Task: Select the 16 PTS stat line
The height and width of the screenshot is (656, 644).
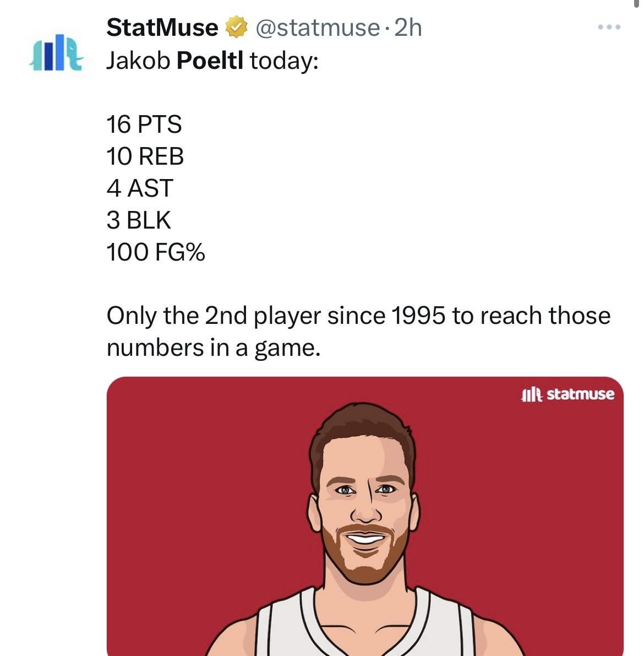Action: click(x=144, y=124)
